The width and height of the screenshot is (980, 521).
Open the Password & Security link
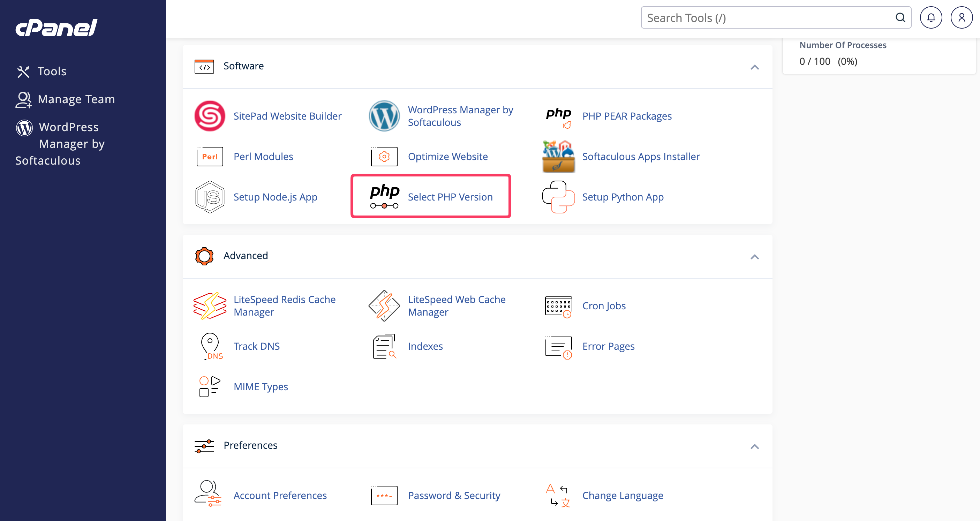click(x=454, y=495)
